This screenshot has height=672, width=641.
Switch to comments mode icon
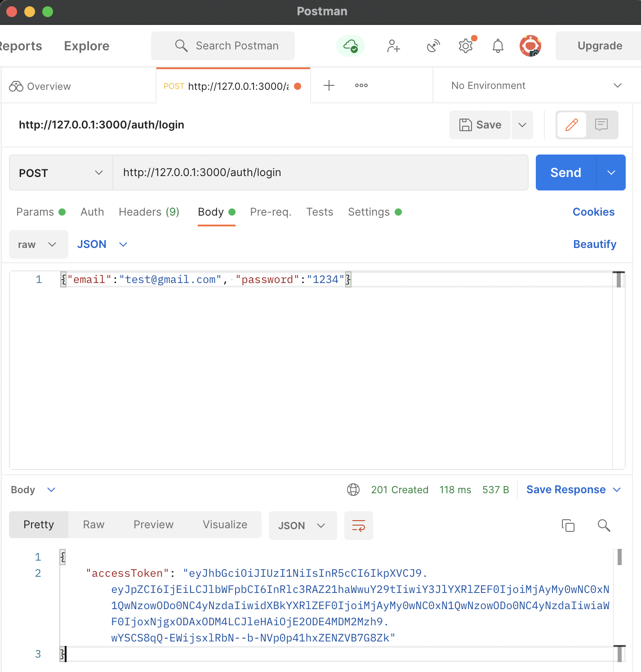coord(601,125)
